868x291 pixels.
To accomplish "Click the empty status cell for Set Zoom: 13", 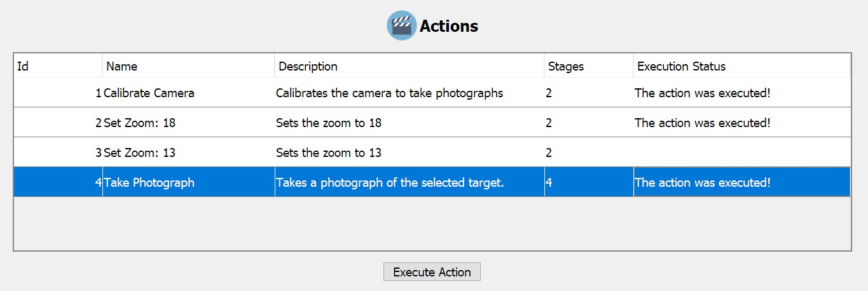I will coord(741,153).
